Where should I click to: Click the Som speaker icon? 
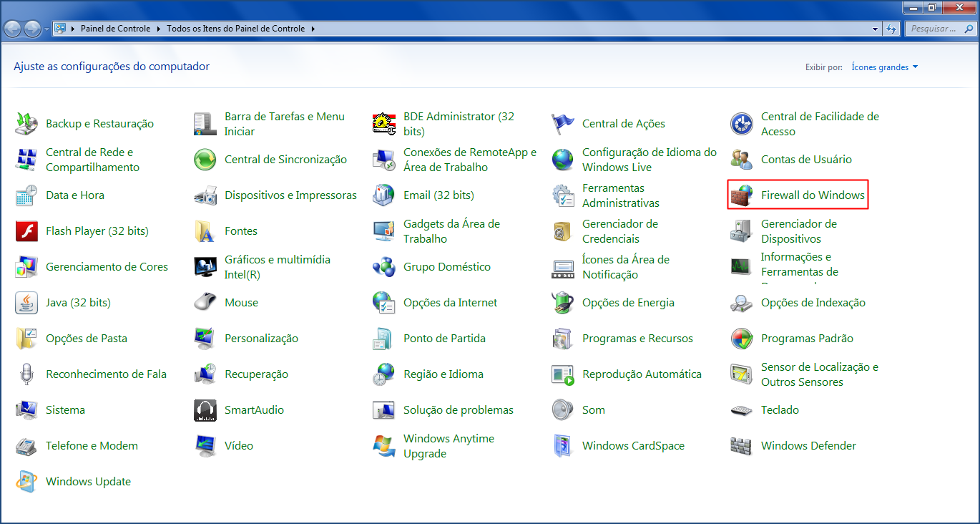tap(563, 410)
